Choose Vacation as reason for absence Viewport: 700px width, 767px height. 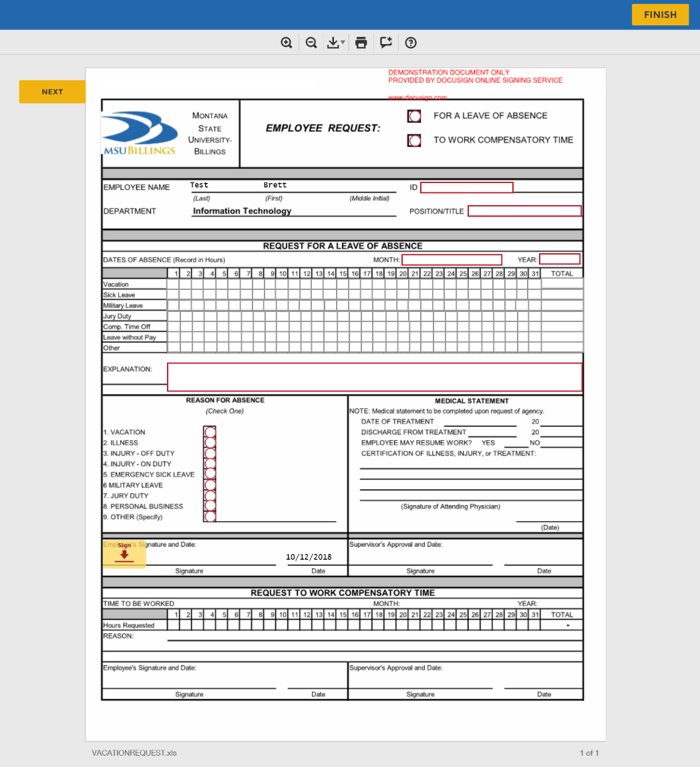pyautogui.click(x=210, y=432)
